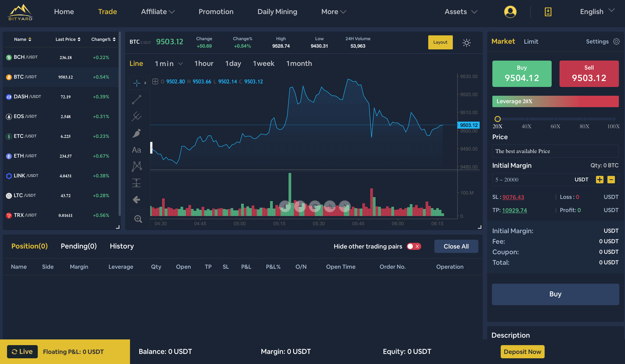This screenshot has height=364, width=625.
Task: Select the long position measure tool
Action: point(136,183)
